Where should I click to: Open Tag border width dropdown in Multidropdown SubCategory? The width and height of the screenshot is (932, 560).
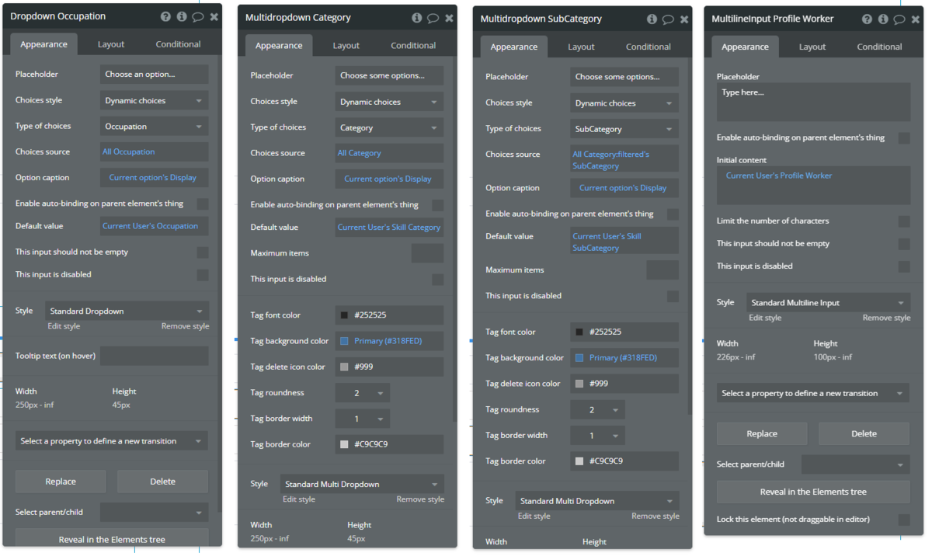(x=597, y=436)
